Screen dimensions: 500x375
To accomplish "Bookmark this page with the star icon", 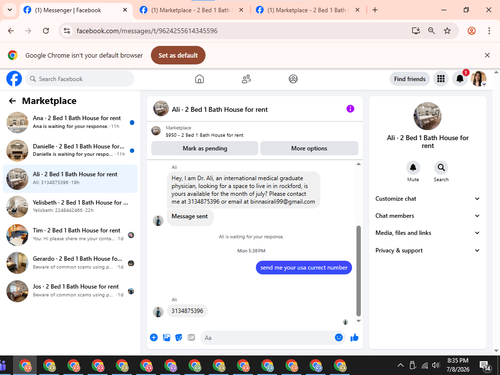I will click(447, 31).
